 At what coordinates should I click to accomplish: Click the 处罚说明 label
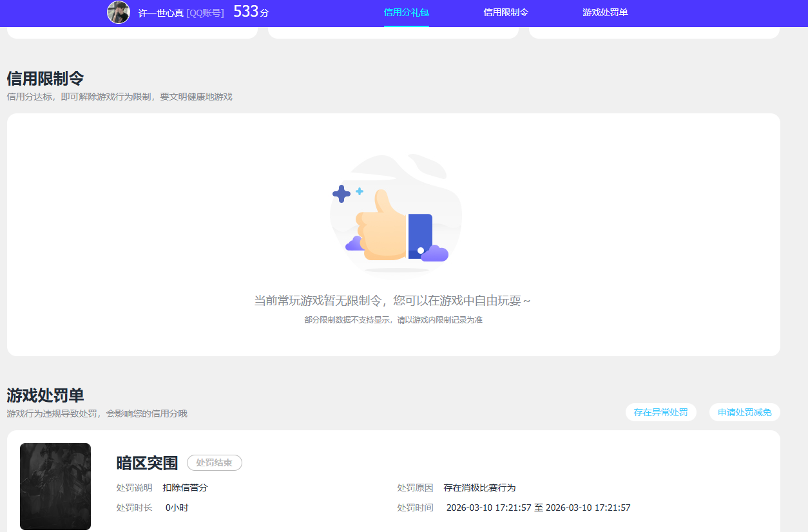click(134, 488)
